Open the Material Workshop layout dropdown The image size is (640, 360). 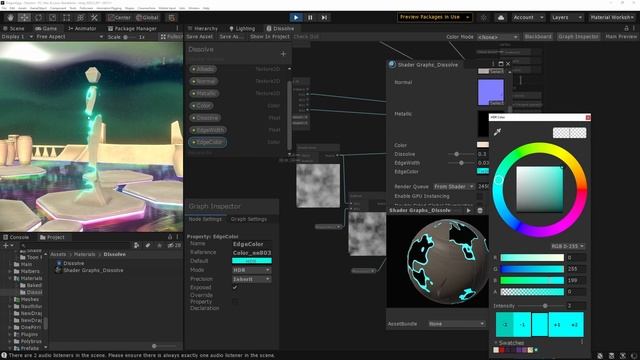tap(611, 18)
